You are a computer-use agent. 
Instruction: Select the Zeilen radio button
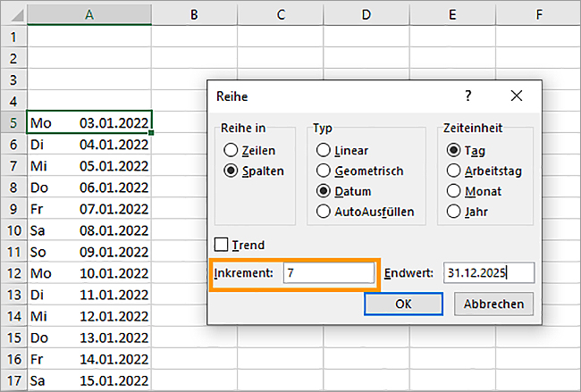[x=231, y=151]
